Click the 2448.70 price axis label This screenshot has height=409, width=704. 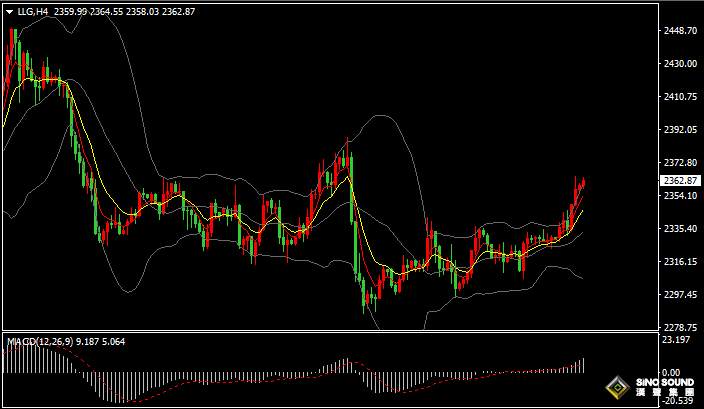tap(679, 31)
